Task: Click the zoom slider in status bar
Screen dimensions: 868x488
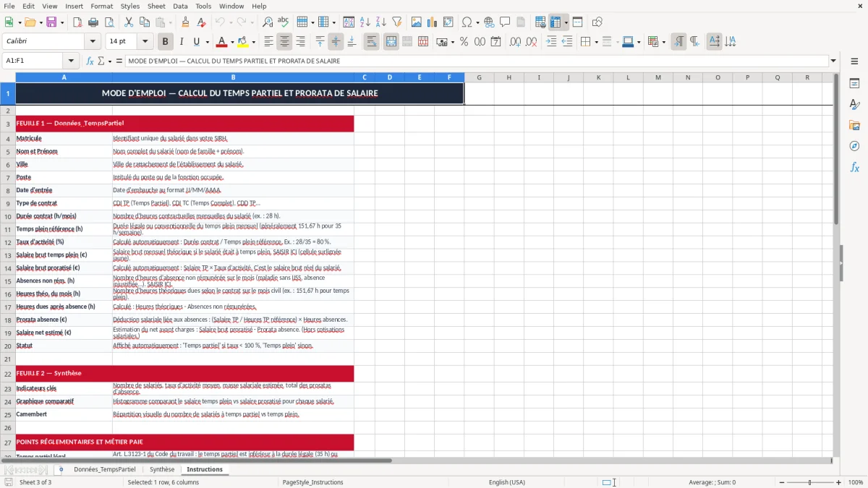Action: click(809, 482)
